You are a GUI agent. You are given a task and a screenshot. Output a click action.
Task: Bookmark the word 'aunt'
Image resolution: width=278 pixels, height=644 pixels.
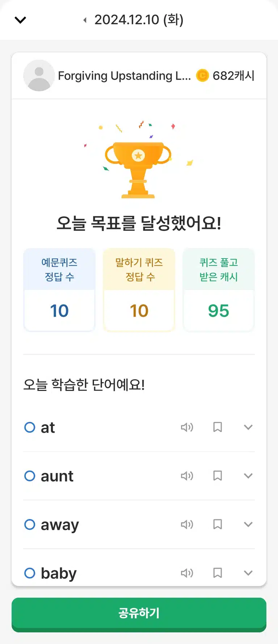point(218,475)
